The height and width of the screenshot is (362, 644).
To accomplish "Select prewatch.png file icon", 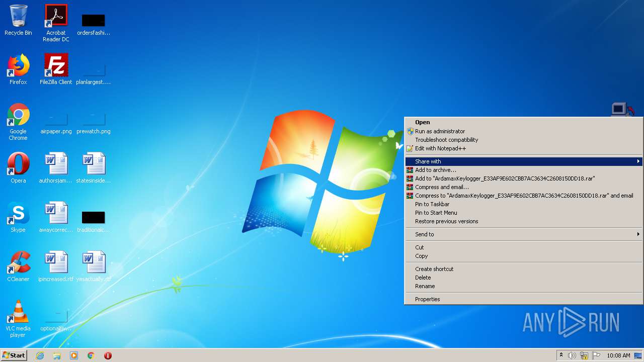I will pyautogui.click(x=94, y=124).
